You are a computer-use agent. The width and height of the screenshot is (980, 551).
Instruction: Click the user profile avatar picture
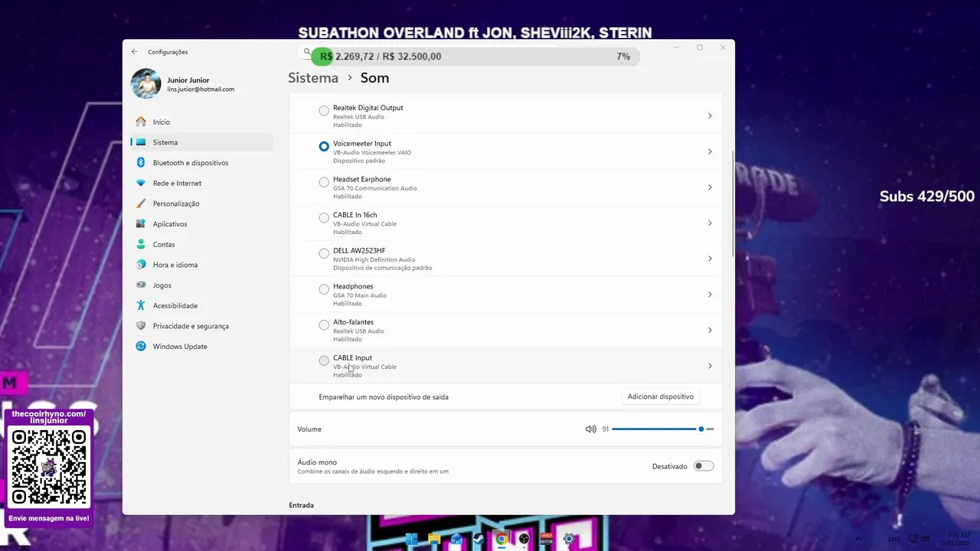tap(146, 84)
